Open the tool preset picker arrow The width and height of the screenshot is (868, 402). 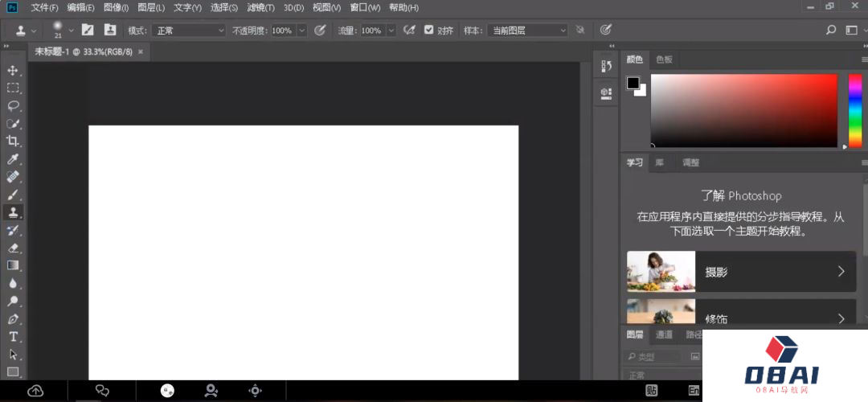coord(35,31)
